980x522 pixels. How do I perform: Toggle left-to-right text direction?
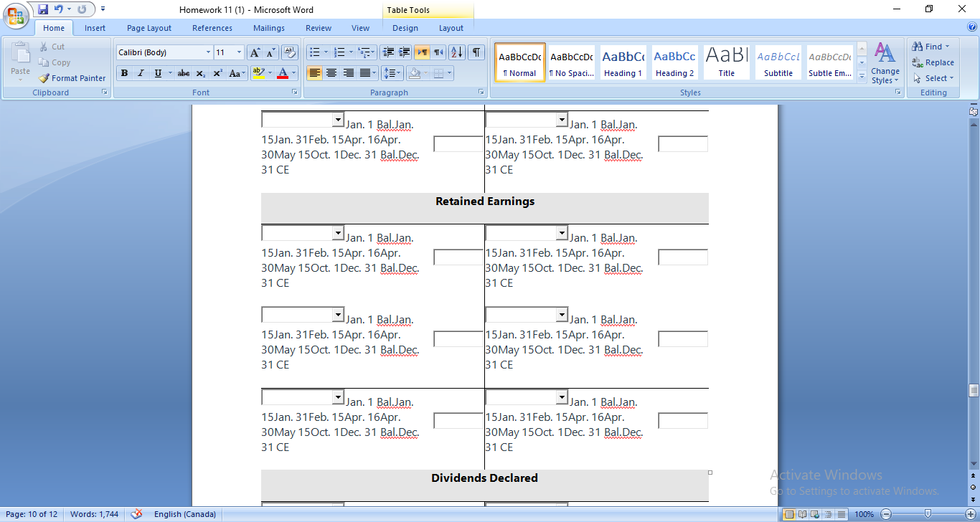[x=422, y=52]
